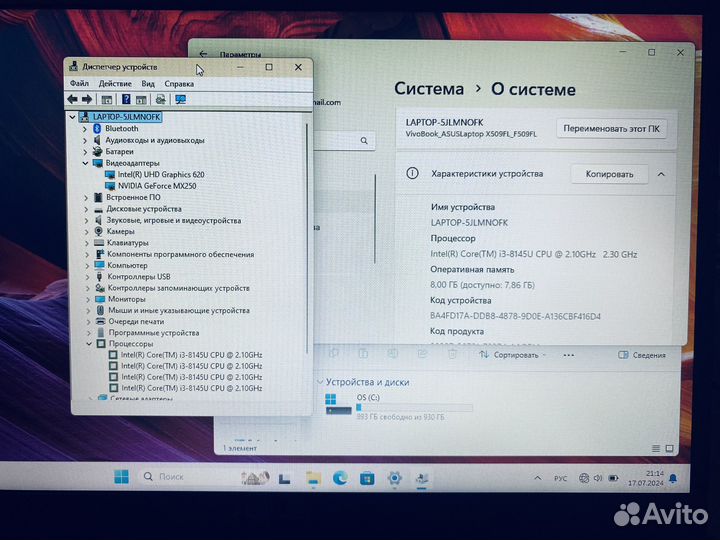
Task: Open the Справка menu
Action: (x=179, y=84)
